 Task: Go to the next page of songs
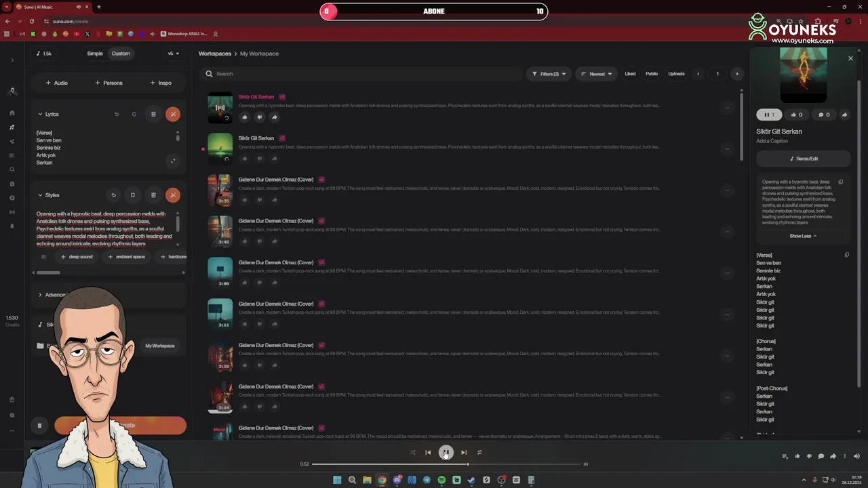point(737,74)
